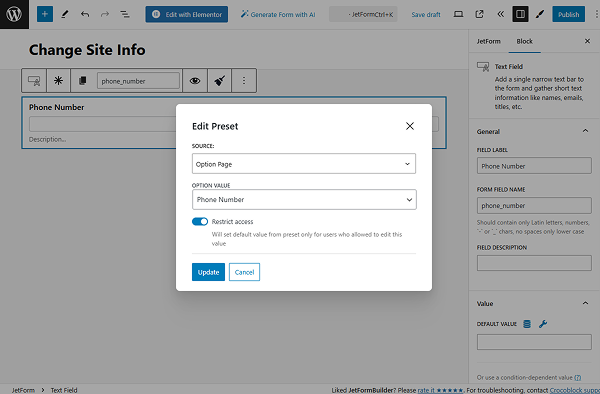Click Text Field in the bottom breadcrumb
This screenshot has height=394, width=600.
click(x=64, y=390)
